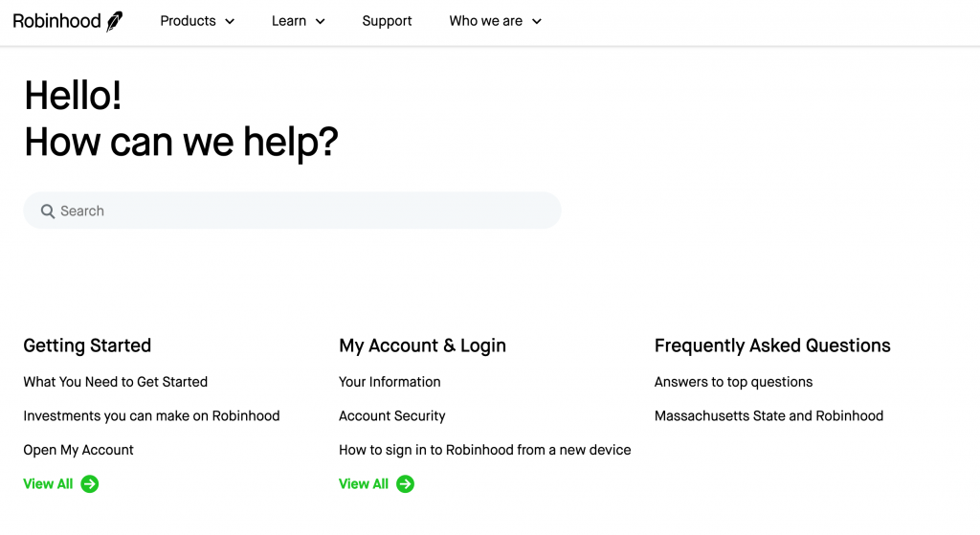Click the magnifying glass search icon

tap(48, 212)
